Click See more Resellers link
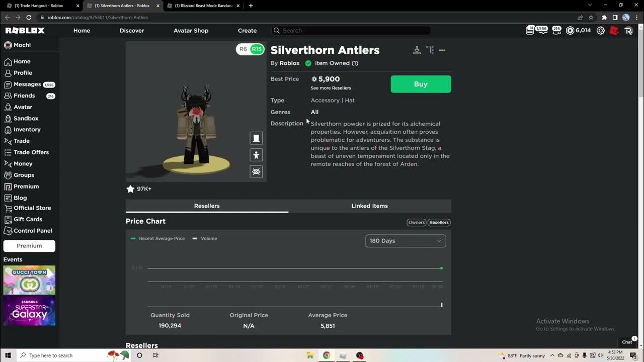 331,88
